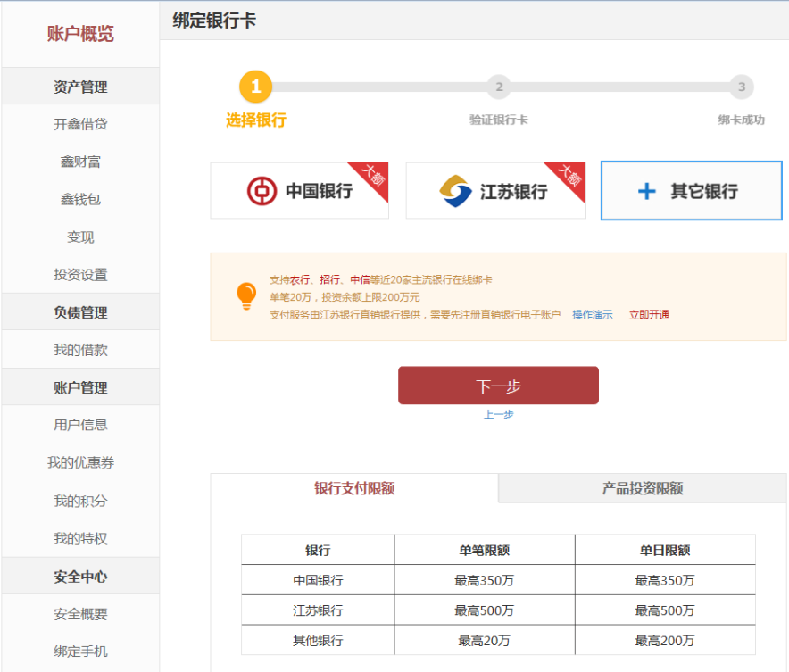Open 账户概览 in the sidebar

(x=80, y=34)
